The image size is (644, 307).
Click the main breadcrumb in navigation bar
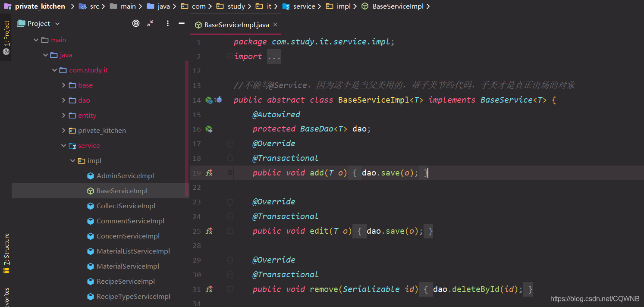[123, 6]
